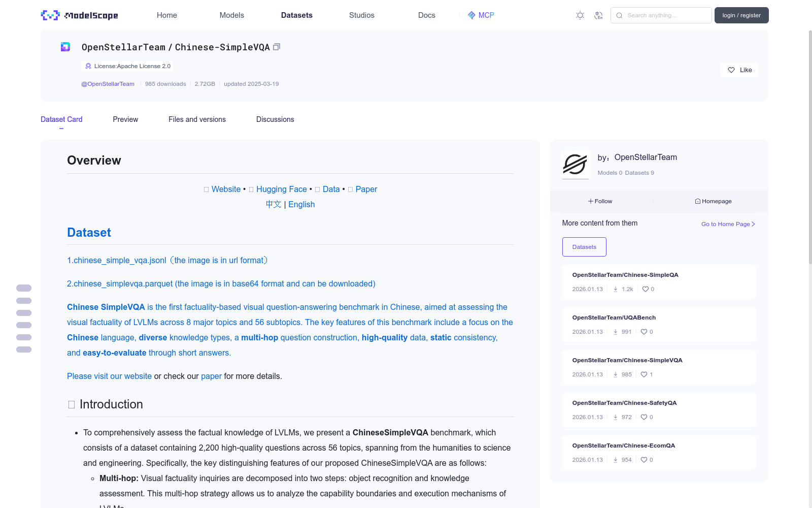Click the chevron in Go to Home Page

(x=753, y=224)
